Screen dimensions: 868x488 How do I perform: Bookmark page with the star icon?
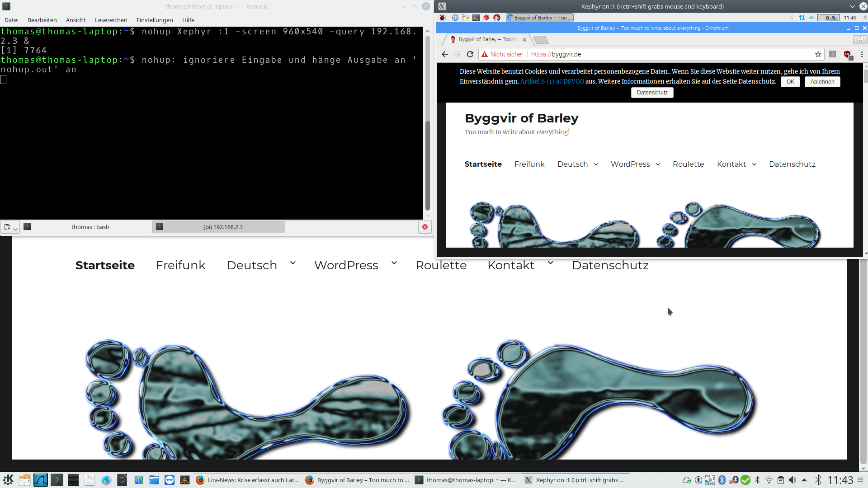tap(818, 54)
